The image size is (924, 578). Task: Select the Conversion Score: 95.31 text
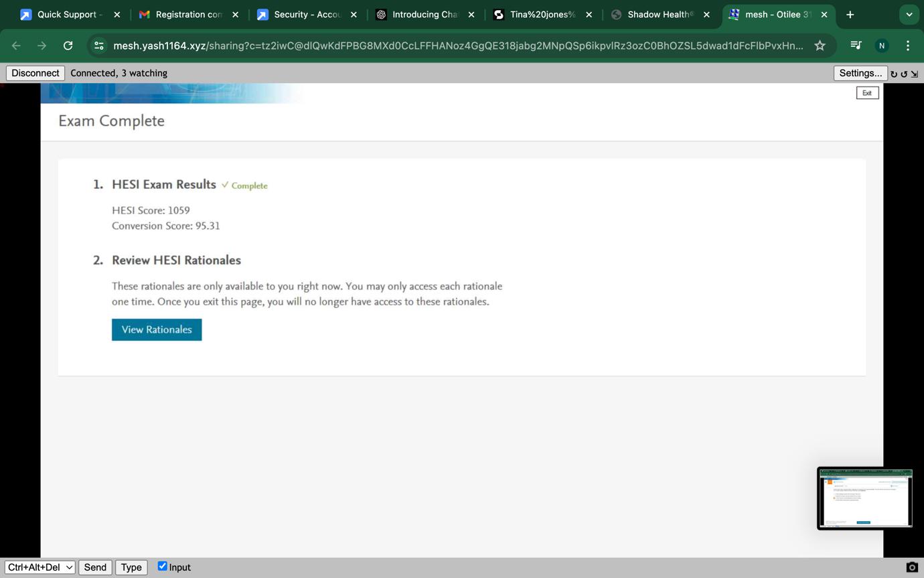pyautogui.click(x=166, y=226)
